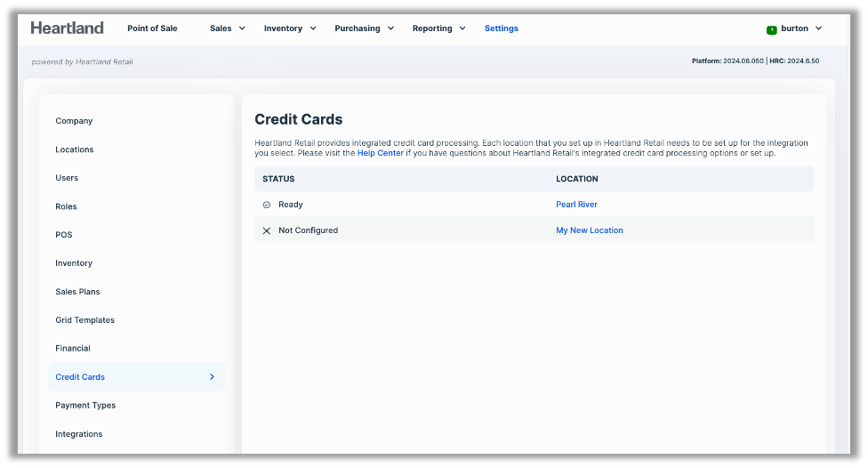The width and height of the screenshot is (868, 468).
Task: Open Integrations settings
Action: 79,434
